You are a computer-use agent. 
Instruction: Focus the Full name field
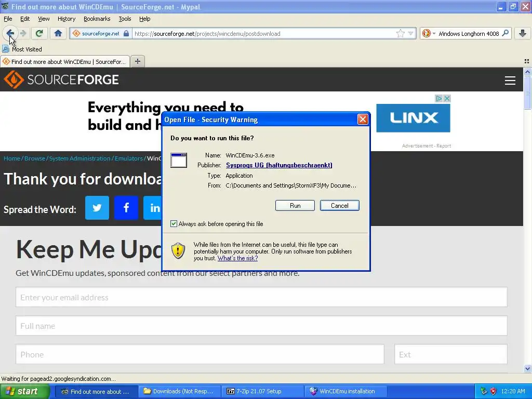262,326
